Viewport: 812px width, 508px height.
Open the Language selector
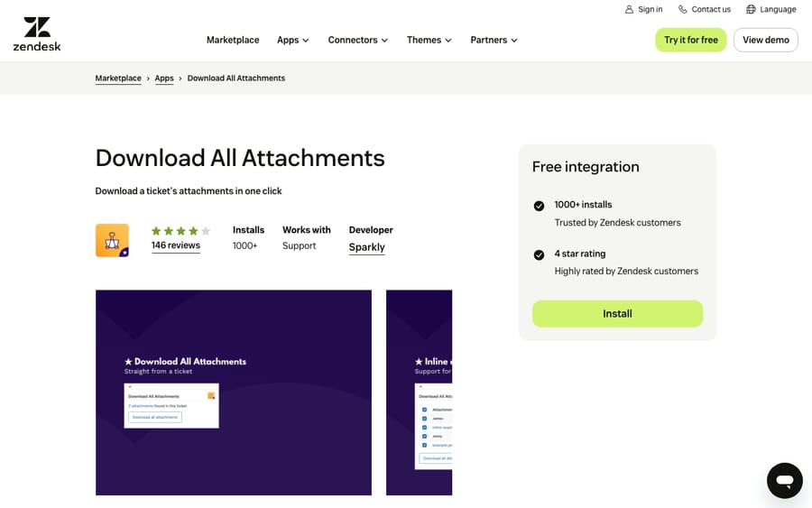(771, 9)
